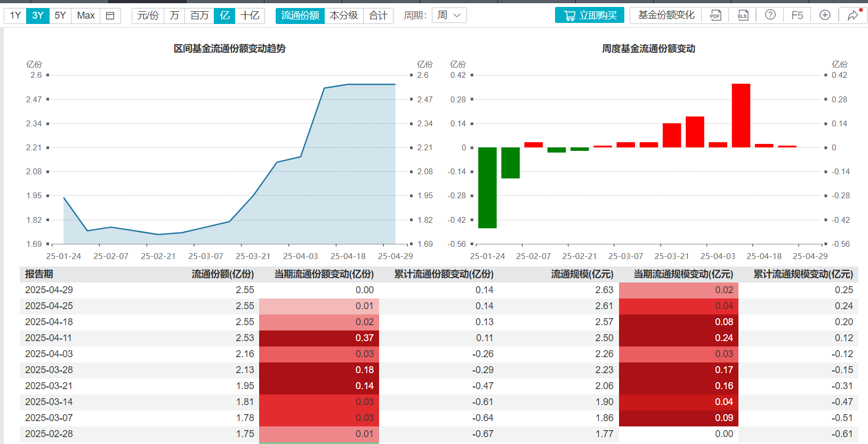Select the 十亿 unit option
The width and height of the screenshot is (868, 444).
[250, 15]
